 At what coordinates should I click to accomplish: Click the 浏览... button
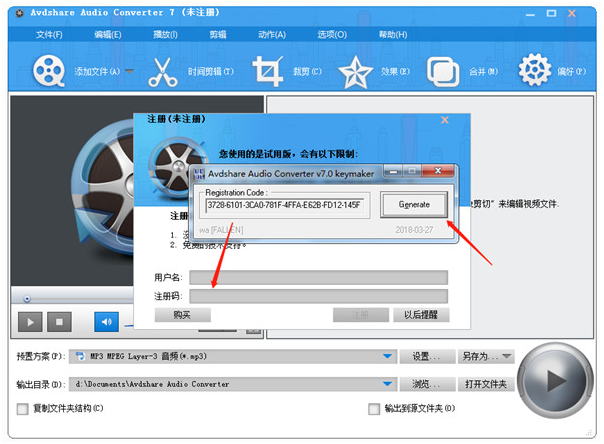[426, 384]
